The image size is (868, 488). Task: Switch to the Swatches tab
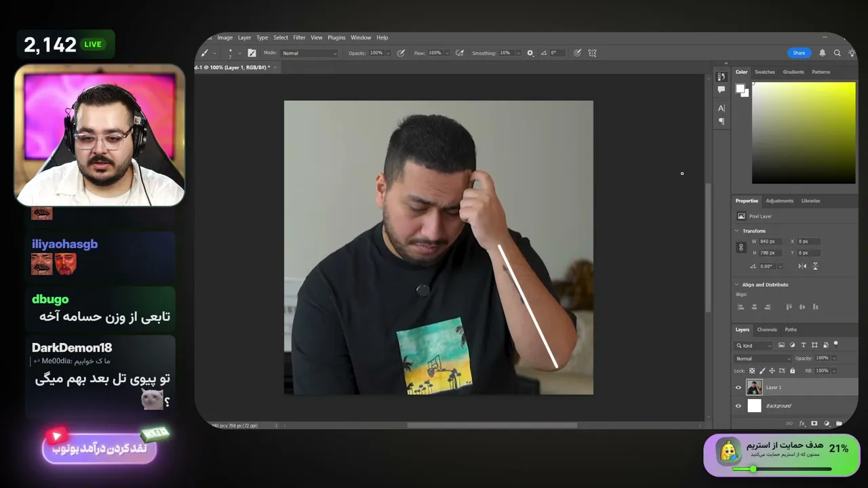765,72
